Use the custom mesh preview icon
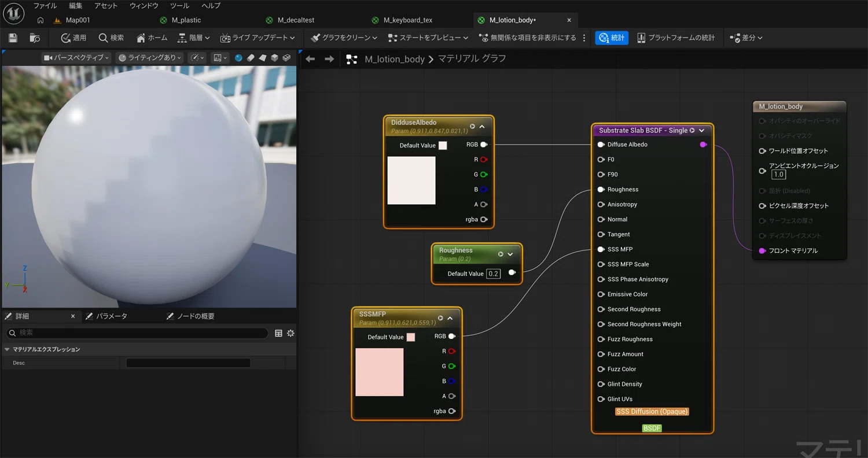868x458 pixels. [286, 58]
